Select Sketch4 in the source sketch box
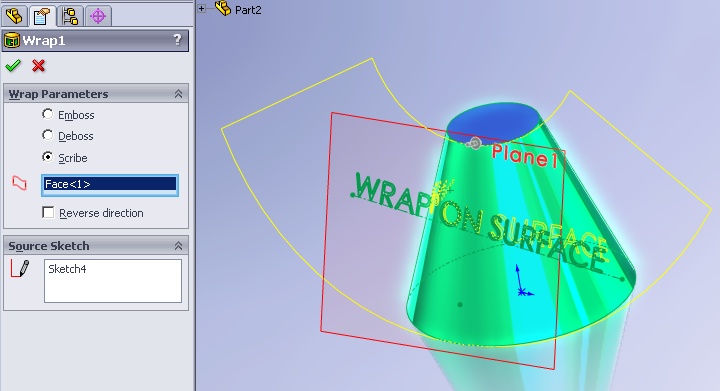The width and height of the screenshot is (720, 391). pyautogui.click(x=67, y=269)
